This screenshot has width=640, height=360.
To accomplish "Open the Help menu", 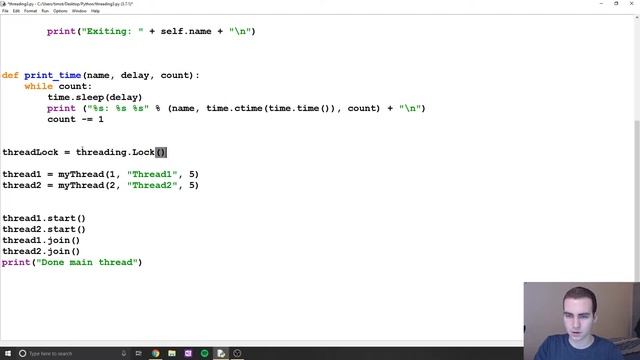I will tap(95, 11).
